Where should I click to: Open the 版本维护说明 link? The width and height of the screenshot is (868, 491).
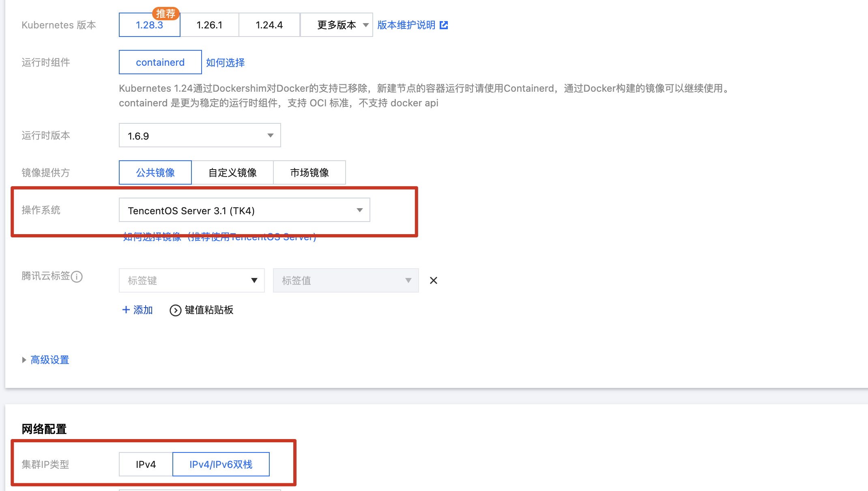406,25
